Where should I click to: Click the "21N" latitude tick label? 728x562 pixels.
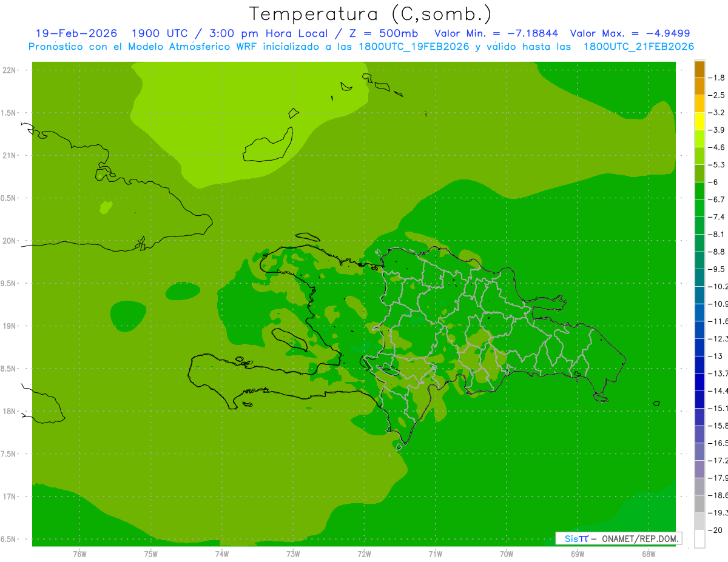point(10,156)
